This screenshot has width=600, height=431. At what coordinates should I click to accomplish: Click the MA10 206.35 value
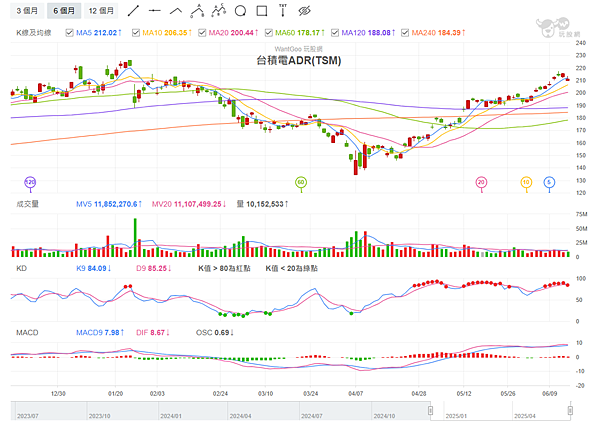pos(167,33)
